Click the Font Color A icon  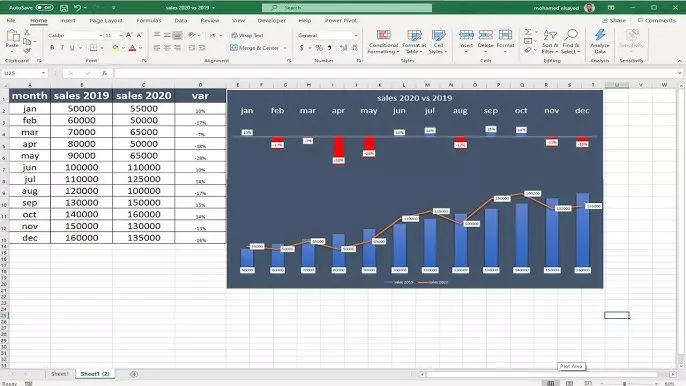[x=133, y=48]
